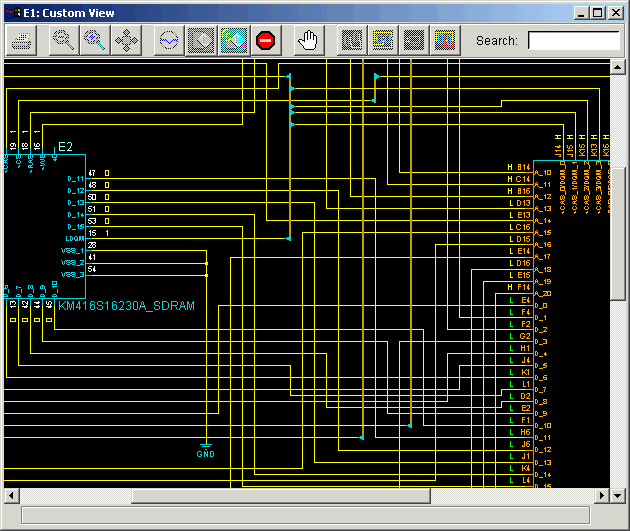Viewport: 630px width, 531px height.
Task: Toggle the second pressed trace tool
Action: pos(234,41)
